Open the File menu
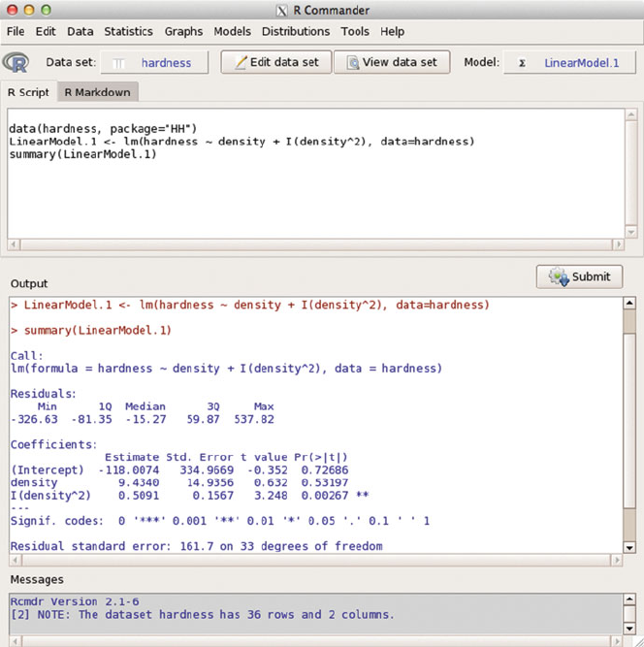The width and height of the screenshot is (644, 647). point(16,31)
